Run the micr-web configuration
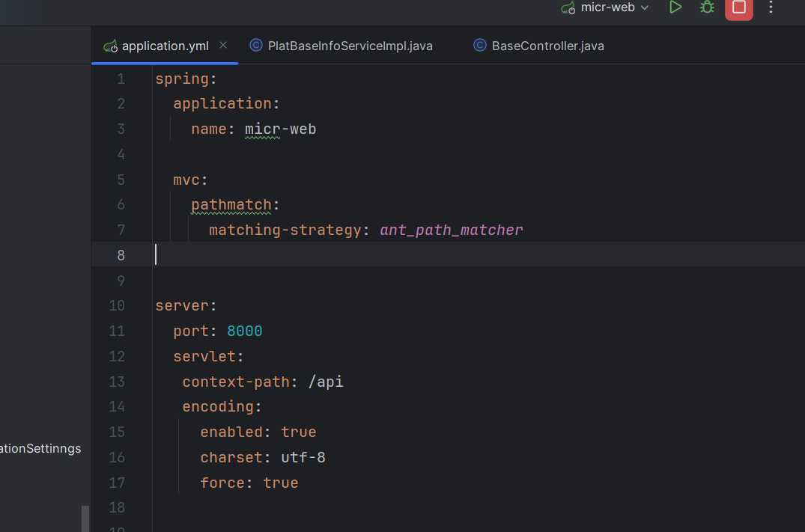 tap(675, 7)
